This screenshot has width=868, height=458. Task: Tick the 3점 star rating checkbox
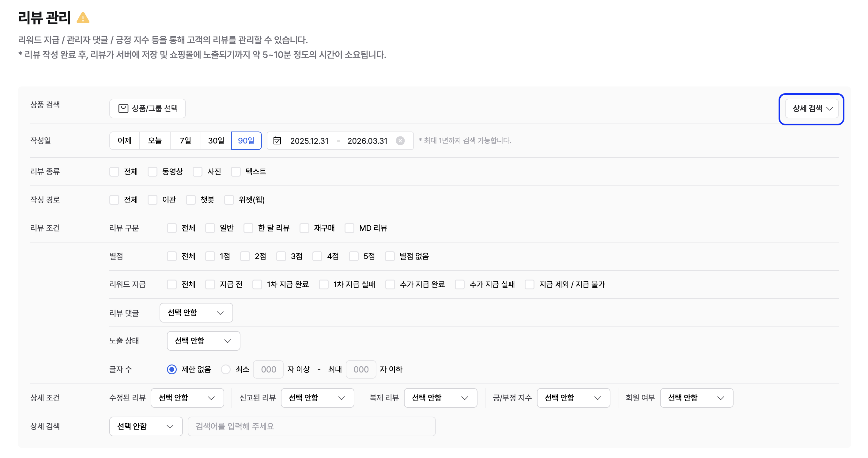[281, 257]
